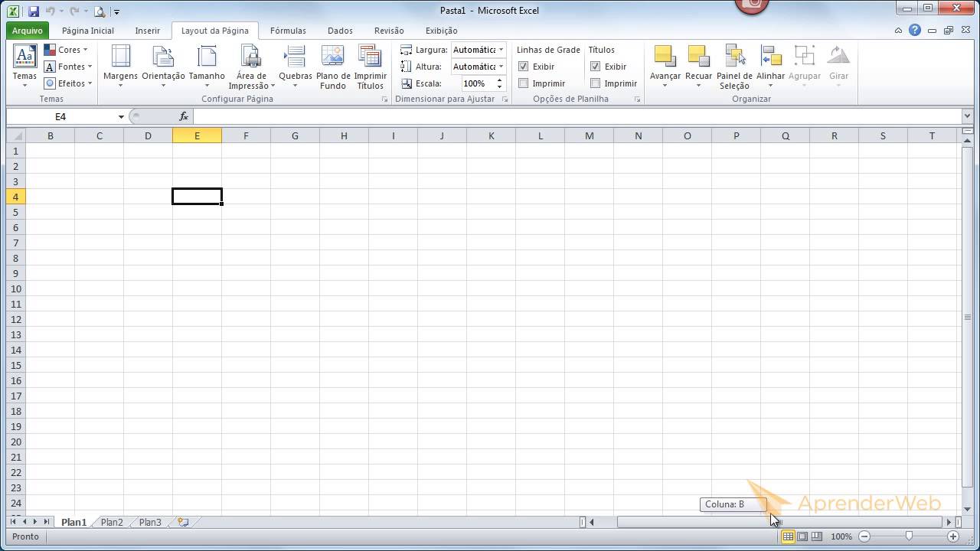Viewport: 980px width, 551px height.
Task: Click the 100% zoom level in status bar
Action: [x=841, y=536]
